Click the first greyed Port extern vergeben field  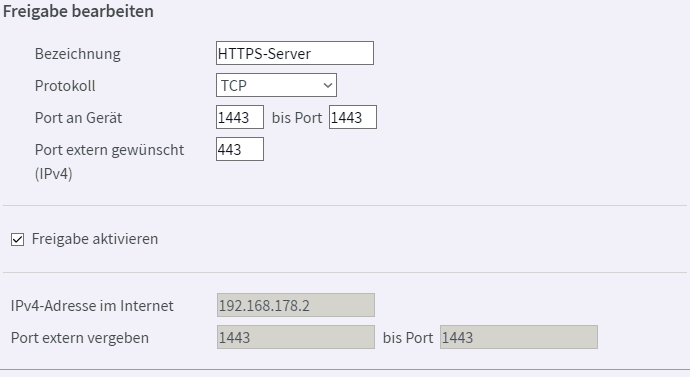coord(296,337)
